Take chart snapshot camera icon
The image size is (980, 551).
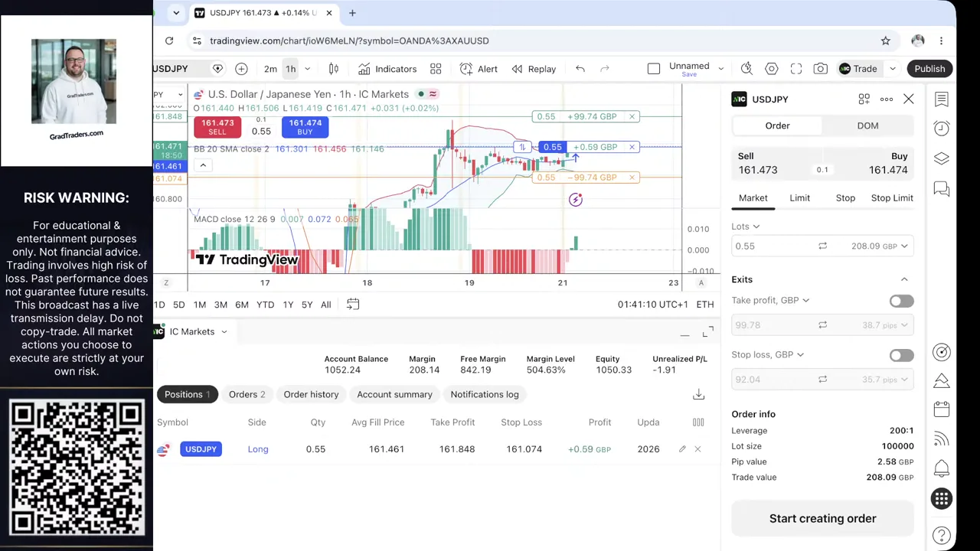[821, 69]
